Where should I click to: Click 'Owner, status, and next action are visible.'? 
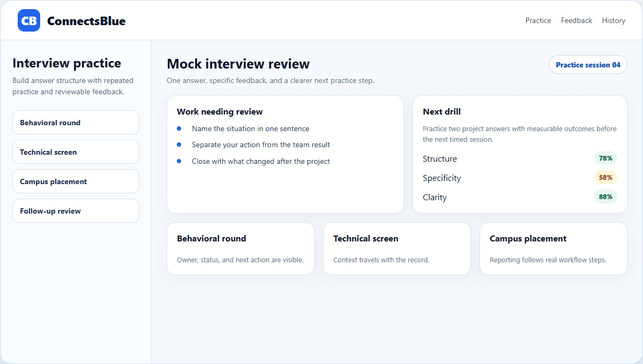pyautogui.click(x=240, y=260)
